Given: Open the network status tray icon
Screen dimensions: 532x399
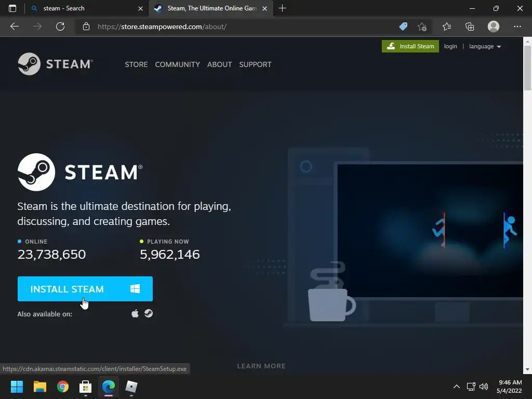Looking at the screenshot, I should [471, 387].
